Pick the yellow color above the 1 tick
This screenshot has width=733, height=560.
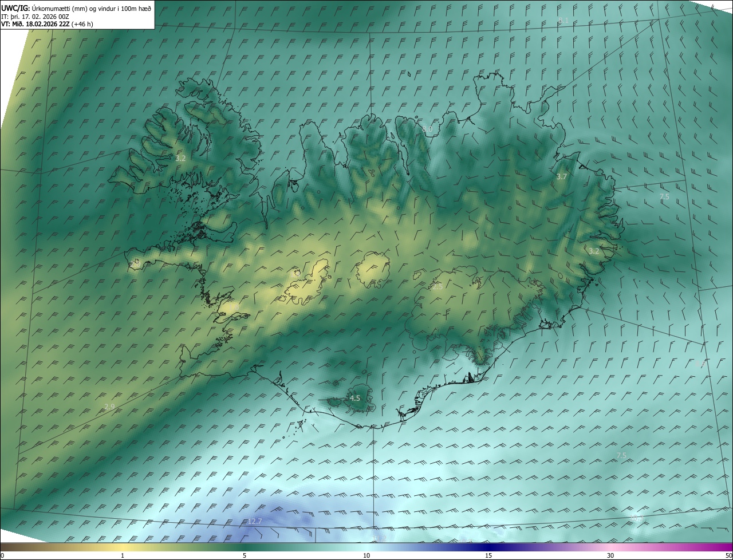[x=123, y=547]
